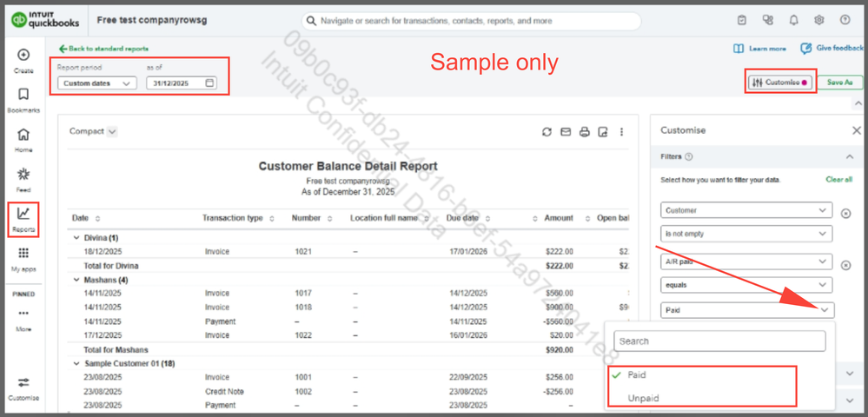Print the report using printer icon

(584, 132)
